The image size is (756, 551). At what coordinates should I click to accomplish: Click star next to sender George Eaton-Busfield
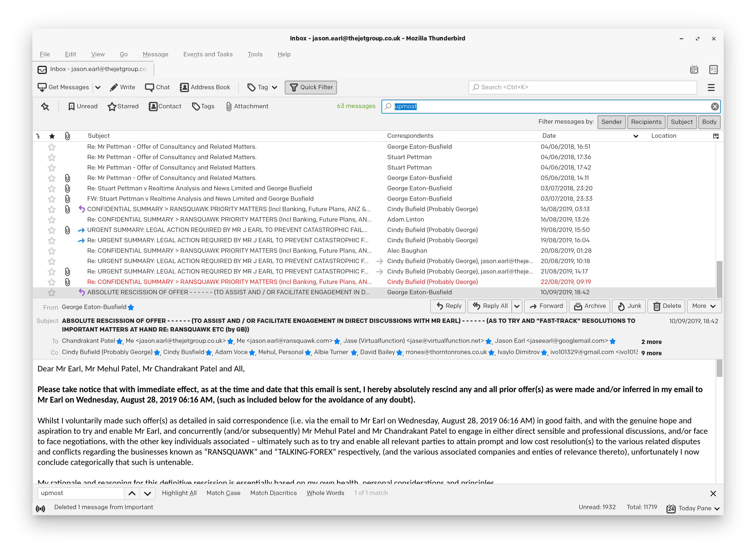[x=131, y=307]
